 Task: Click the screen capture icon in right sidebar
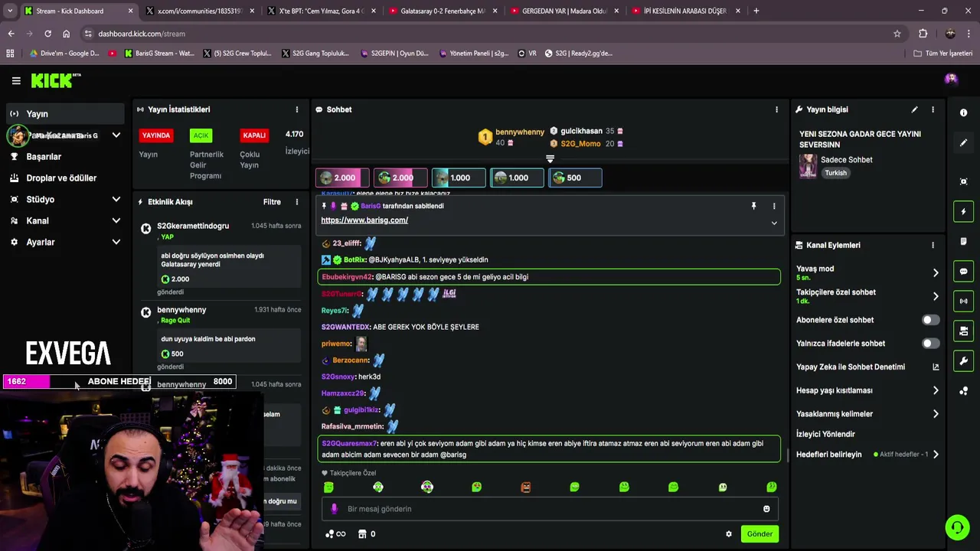tap(963, 181)
